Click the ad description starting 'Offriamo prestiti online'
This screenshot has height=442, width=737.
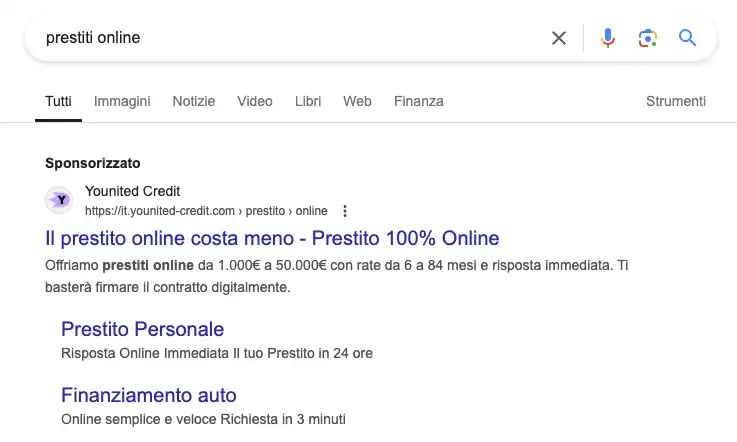point(337,276)
